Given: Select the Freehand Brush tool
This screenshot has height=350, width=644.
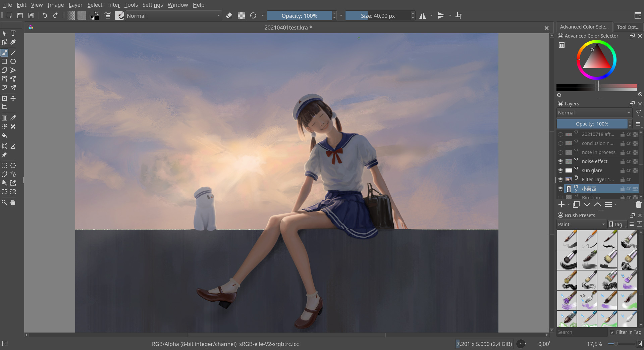Looking at the screenshot, I should (x=4, y=53).
